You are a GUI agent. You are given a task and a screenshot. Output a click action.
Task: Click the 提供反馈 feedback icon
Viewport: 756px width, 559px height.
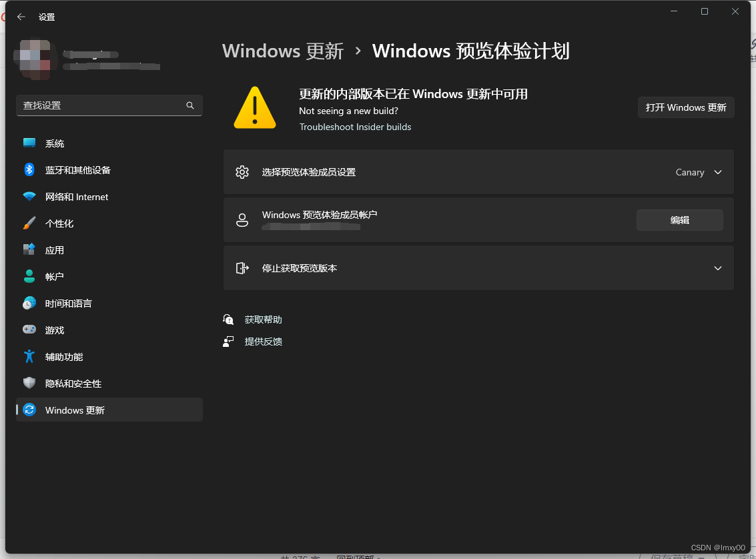(228, 342)
